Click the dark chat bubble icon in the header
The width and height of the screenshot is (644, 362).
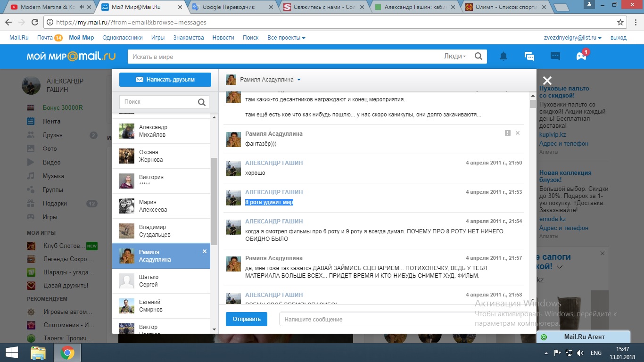(x=555, y=56)
